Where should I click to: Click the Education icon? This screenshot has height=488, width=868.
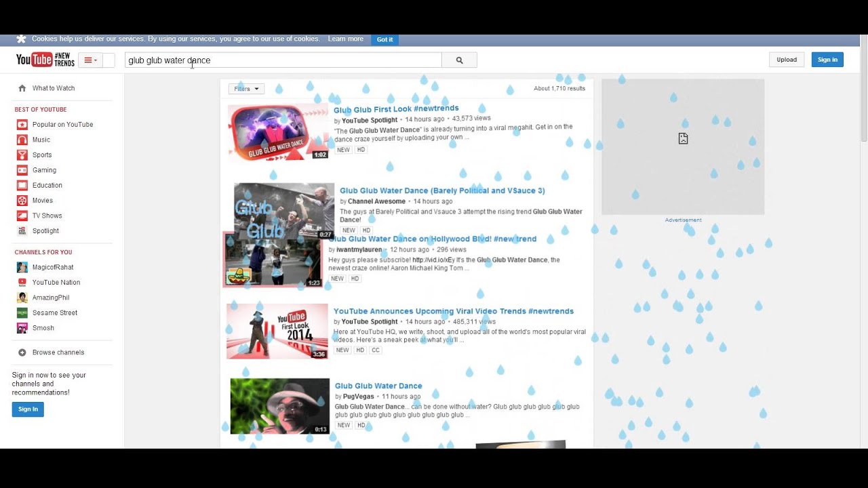22,185
